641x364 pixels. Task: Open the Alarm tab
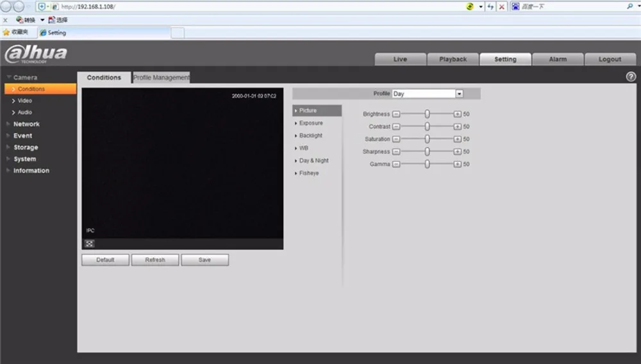click(x=558, y=59)
